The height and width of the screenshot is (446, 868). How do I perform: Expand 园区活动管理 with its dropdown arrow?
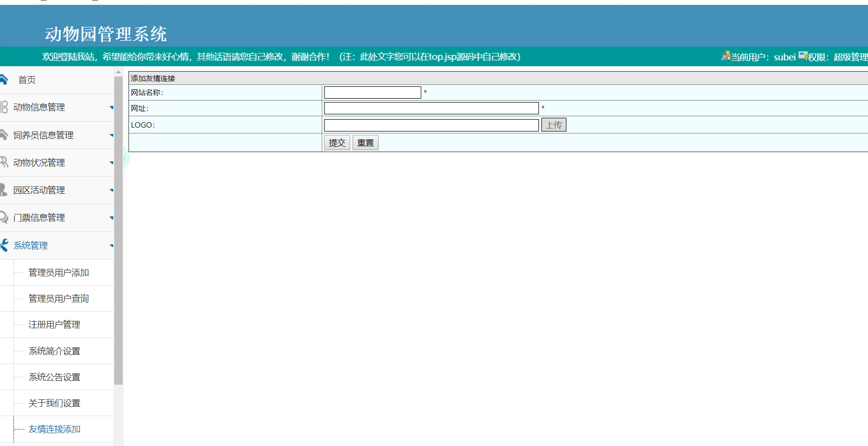click(111, 190)
